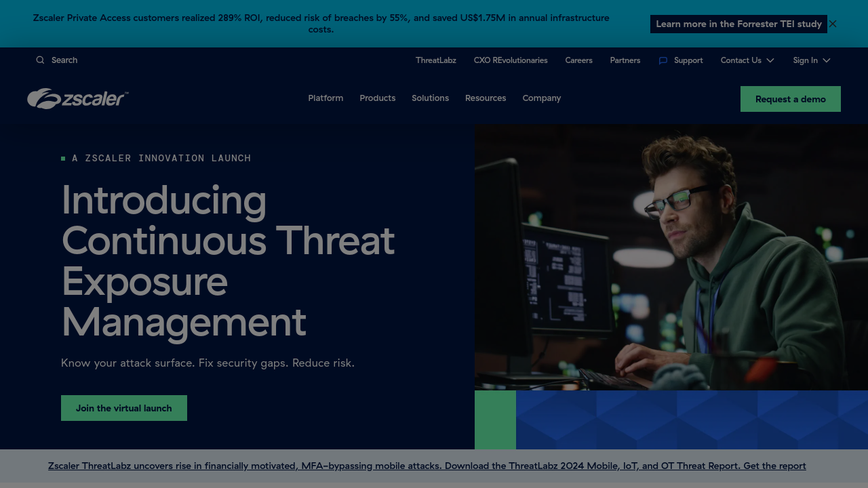Open Learn more in Forrester TEI study
The image size is (868, 488).
point(738,24)
